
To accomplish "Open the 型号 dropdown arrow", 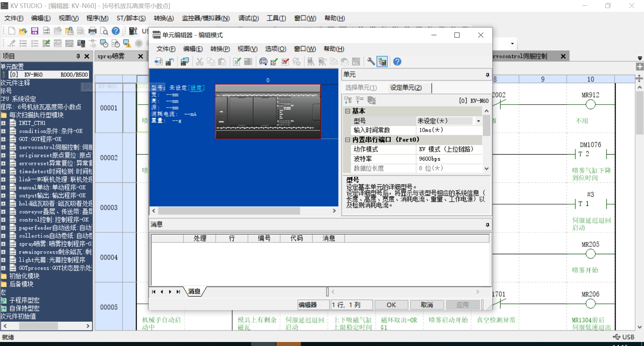I will 478,121.
